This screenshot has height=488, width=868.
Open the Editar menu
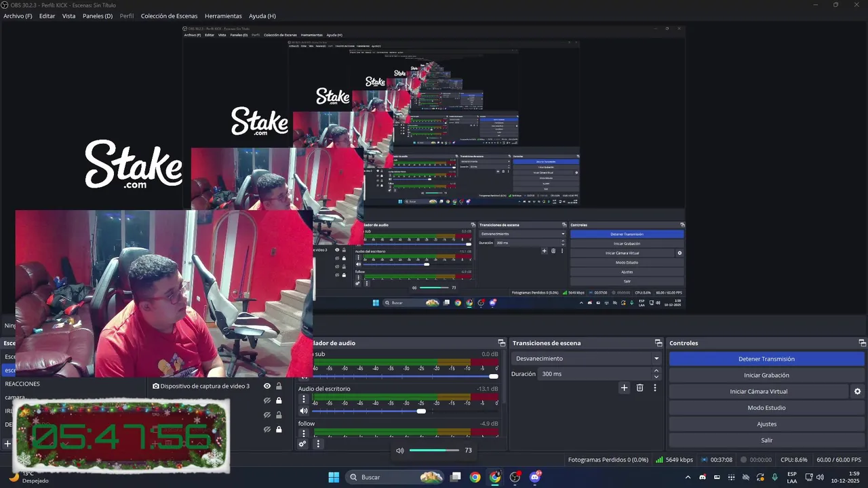click(x=47, y=16)
